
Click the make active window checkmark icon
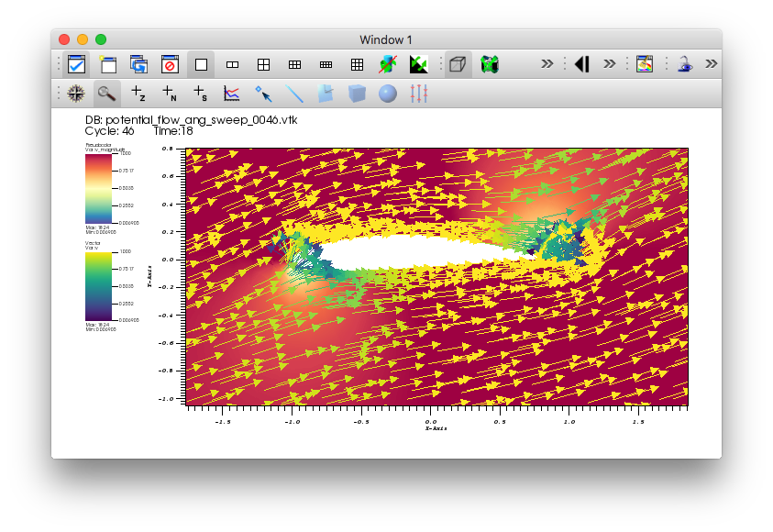pyautogui.click(x=76, y=64)
